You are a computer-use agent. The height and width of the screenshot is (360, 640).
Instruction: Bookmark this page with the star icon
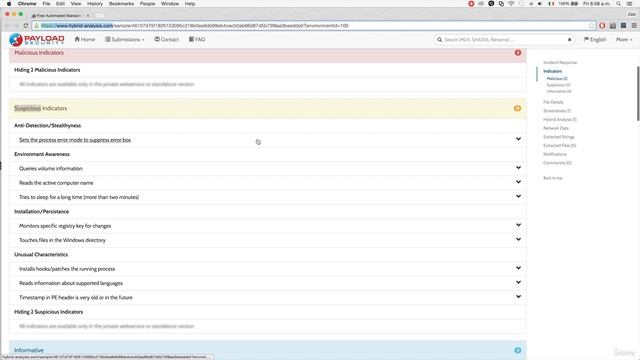tap(591, 26)
